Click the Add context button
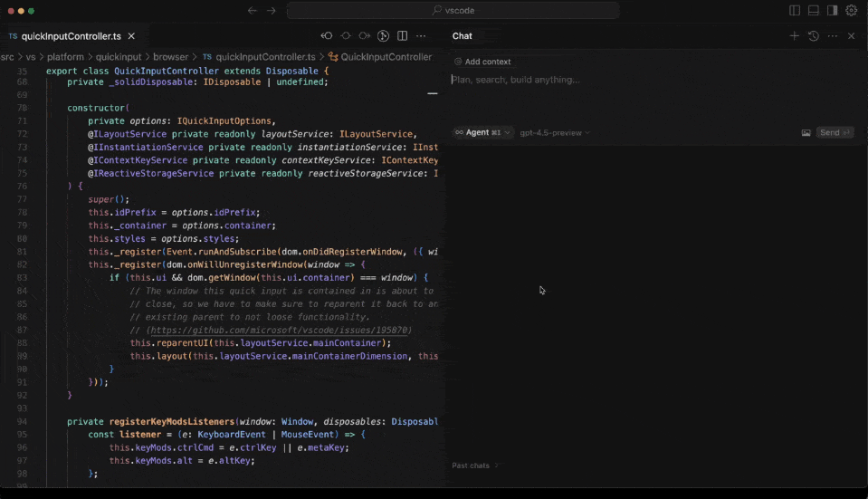Viewport: 868px width, 499px height. (x=483, y=62)
